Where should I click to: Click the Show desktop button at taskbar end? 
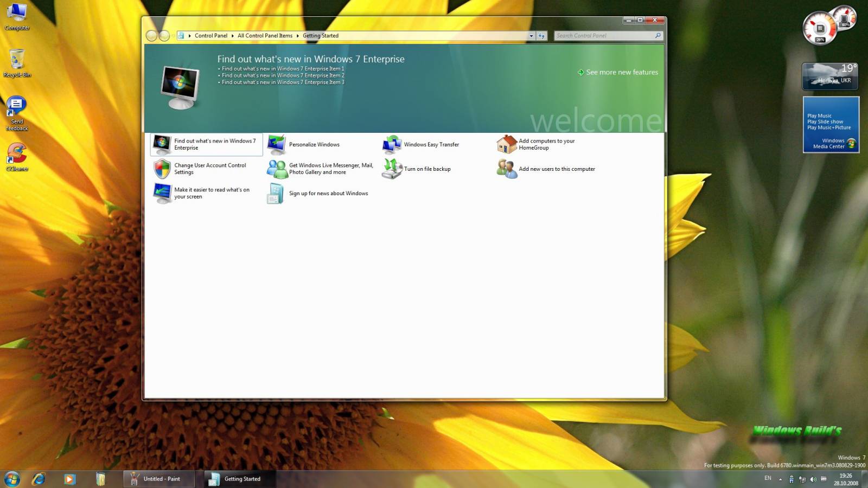865,479
